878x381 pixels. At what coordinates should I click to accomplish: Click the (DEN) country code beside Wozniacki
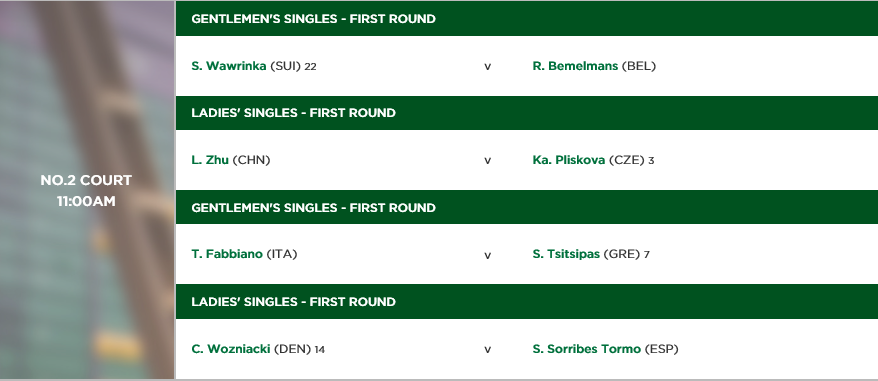292,349
